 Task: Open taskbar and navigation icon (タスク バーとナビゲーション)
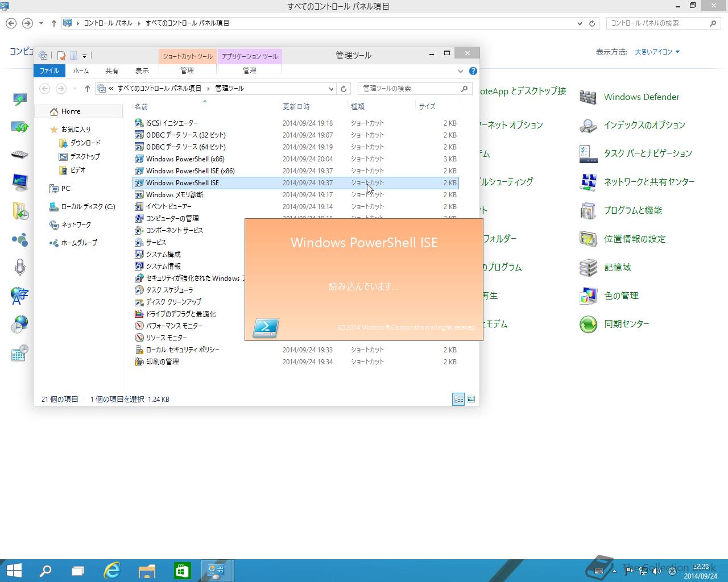(588, 154)
